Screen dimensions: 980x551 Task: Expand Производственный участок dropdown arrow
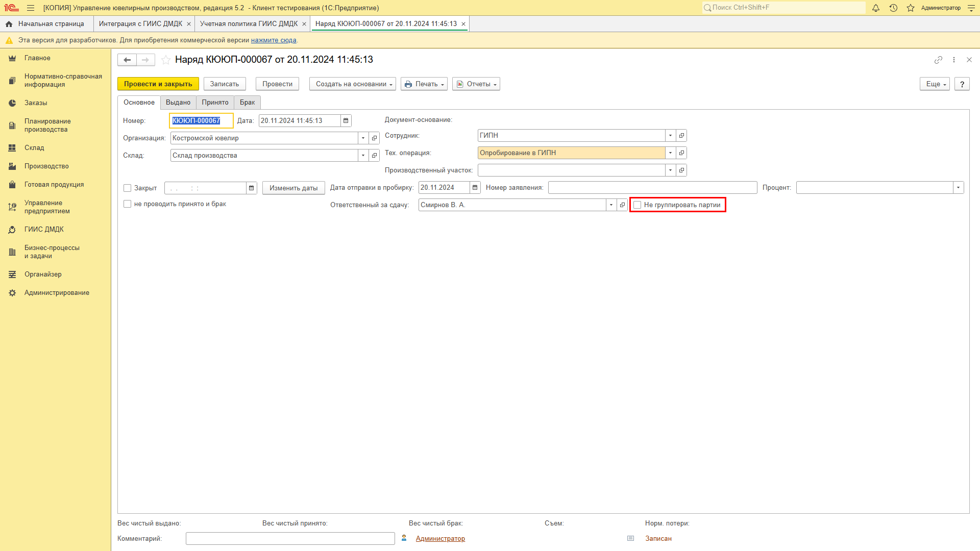(x=671, y=170)
